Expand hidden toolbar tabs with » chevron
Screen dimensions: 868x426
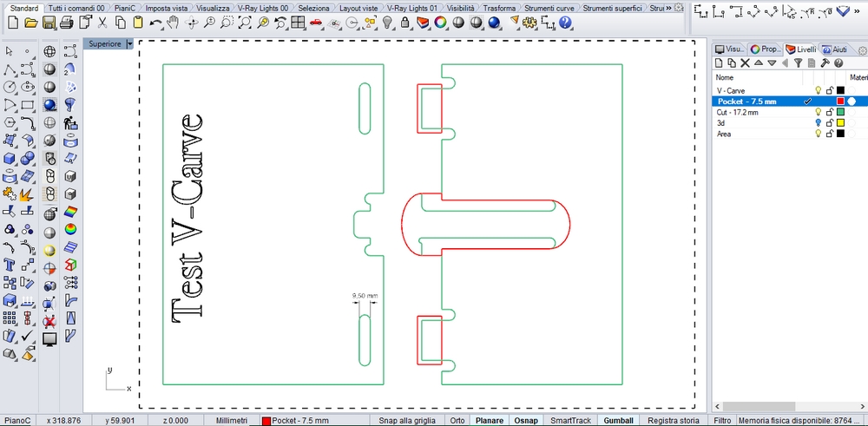pyautogui.click(x=668, y=8)
